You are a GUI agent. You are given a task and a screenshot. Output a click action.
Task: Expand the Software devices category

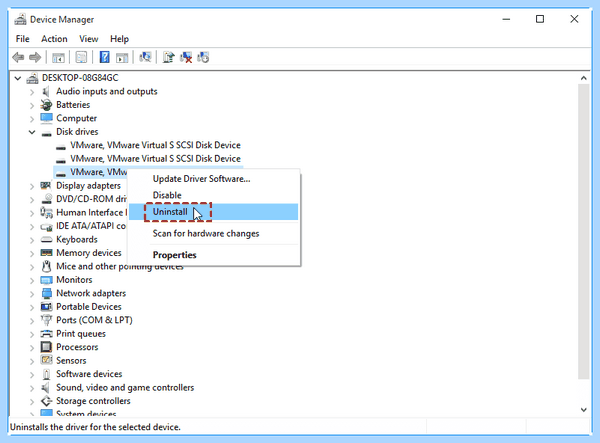32,375
